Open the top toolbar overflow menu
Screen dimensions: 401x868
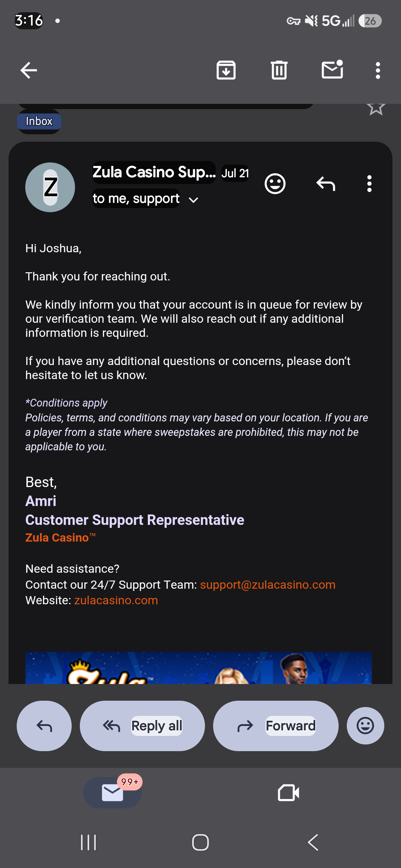(378, 70)
